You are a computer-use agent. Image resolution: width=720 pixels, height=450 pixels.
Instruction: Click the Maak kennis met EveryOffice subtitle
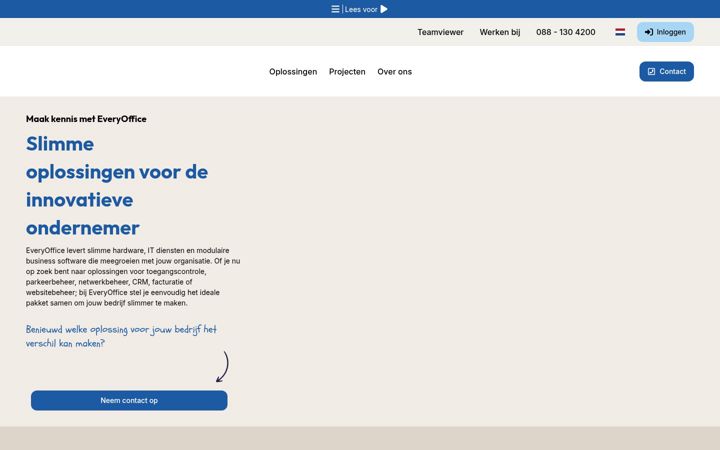86,119
